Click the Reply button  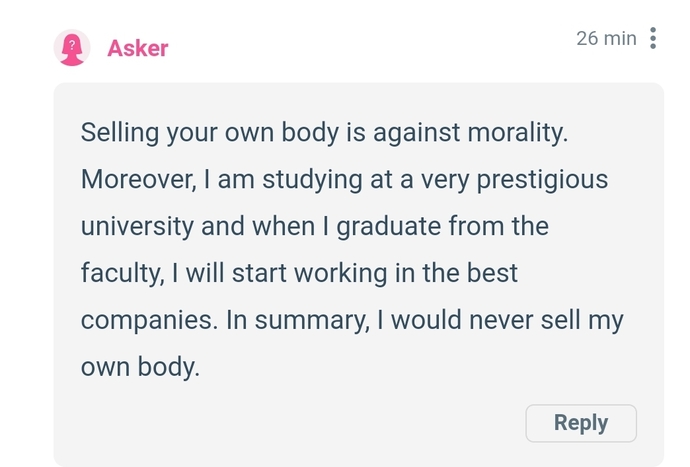pyautogui.click(x=581, y=423)
